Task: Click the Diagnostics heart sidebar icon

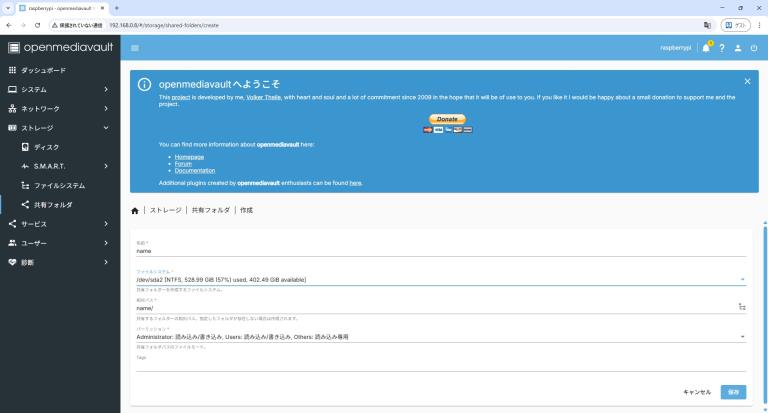Action: coord(12,262)
